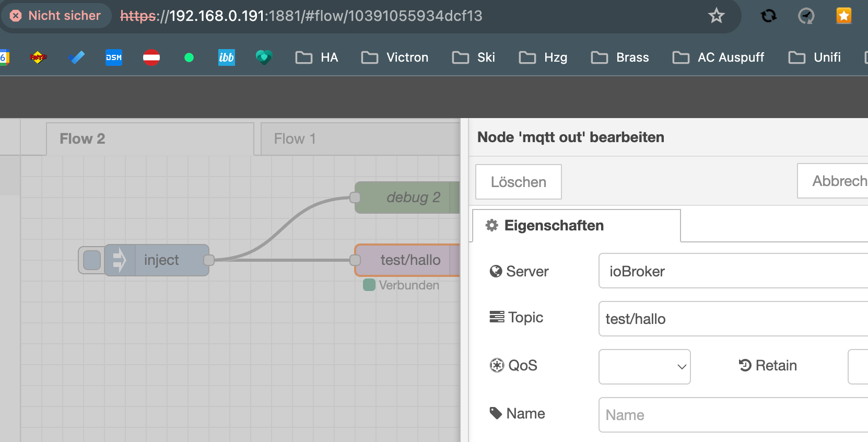Image resolution: width=868 pixels, height=442 pixels.
Task: Click into the Topic input field
Action: (731, 319)
